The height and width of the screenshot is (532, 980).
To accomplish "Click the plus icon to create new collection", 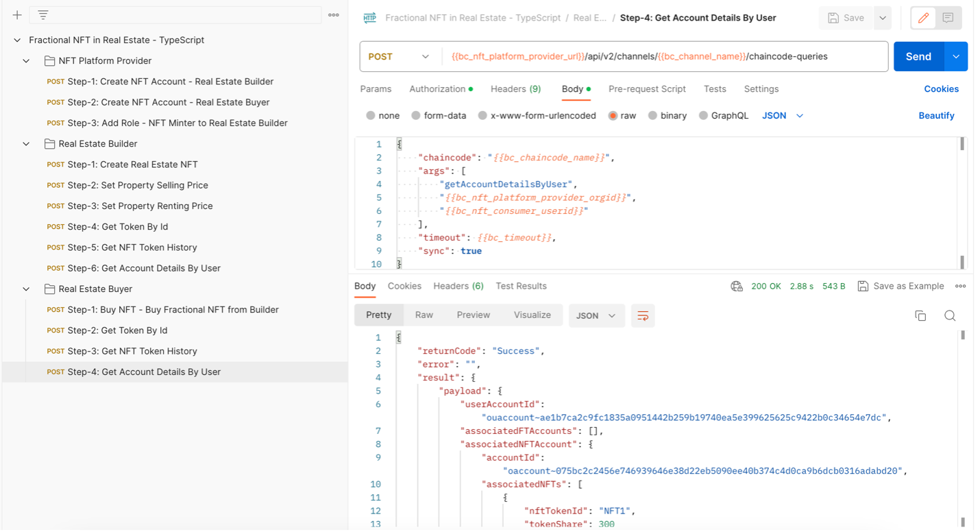I will 17,15.
